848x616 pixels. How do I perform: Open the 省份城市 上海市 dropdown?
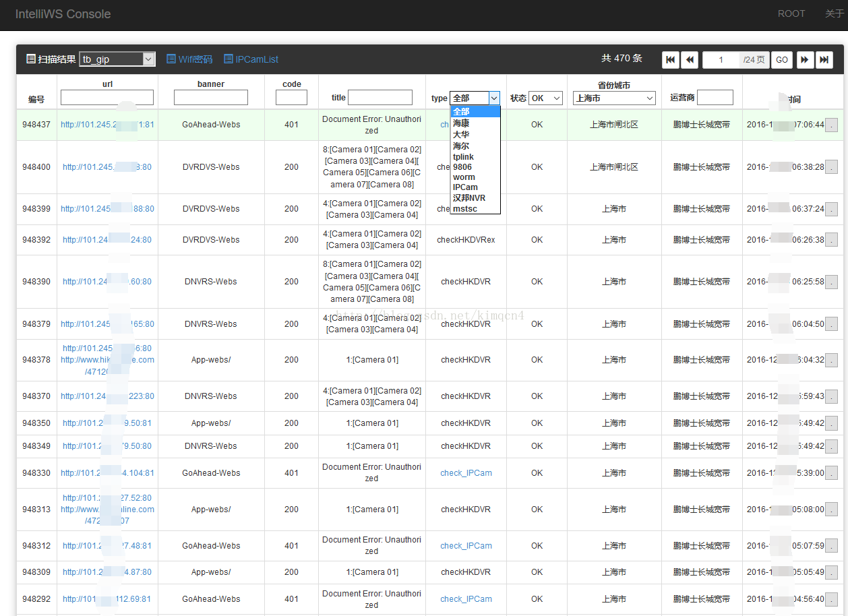point(614,98)
